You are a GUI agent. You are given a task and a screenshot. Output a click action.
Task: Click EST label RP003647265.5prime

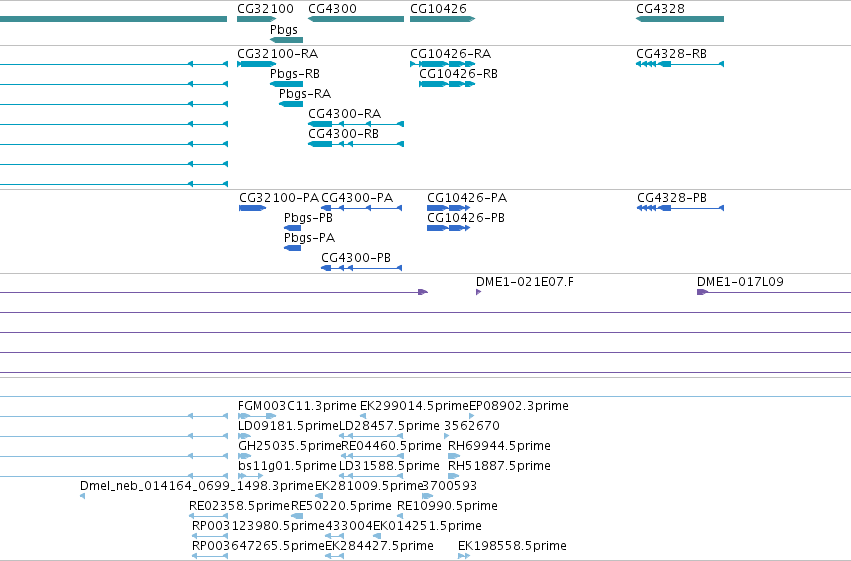(x=258, y=546)
